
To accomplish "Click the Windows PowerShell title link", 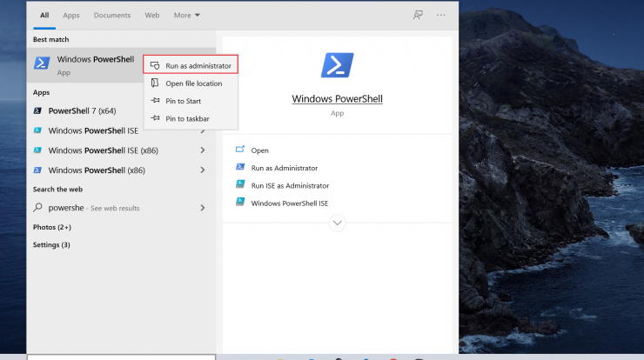I will coord(337,98).
